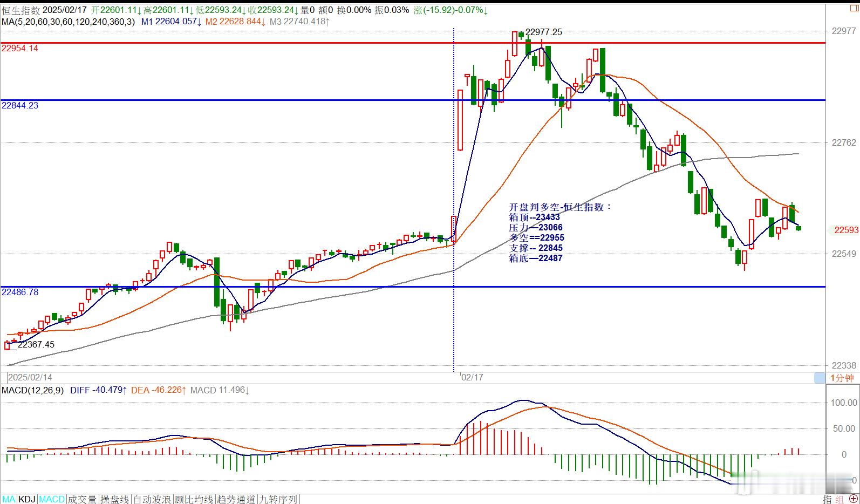
Task: Select the KDJ indicator tab
Action: [x=28, y=499]
